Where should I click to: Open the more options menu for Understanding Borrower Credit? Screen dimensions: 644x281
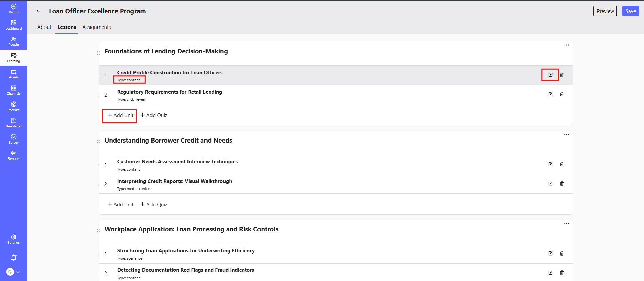pyautogui.click(x=566, y=134)
